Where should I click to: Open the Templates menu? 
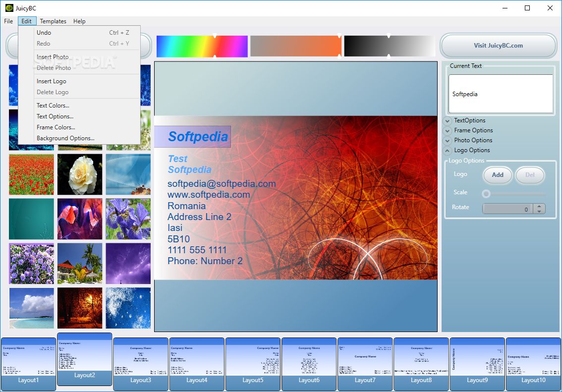pos(53,21)
